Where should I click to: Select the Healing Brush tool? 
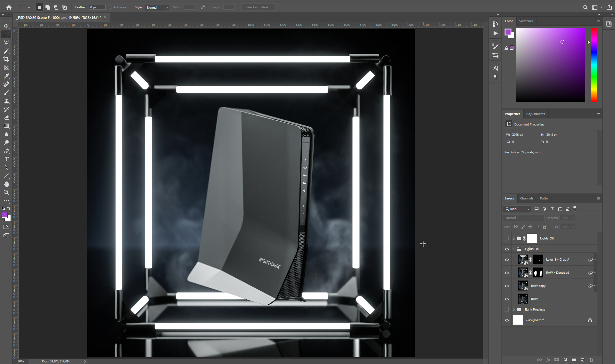click(6, 84)
